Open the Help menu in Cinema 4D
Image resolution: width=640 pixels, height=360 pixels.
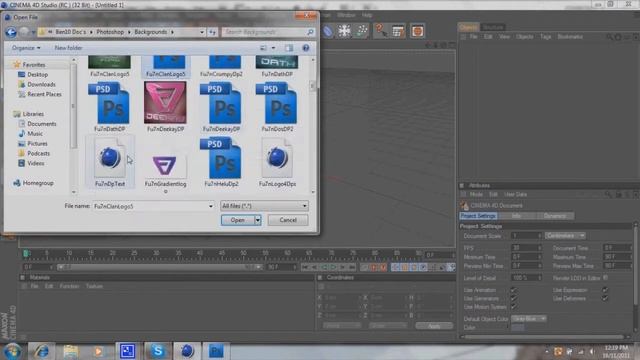[367, 15]
